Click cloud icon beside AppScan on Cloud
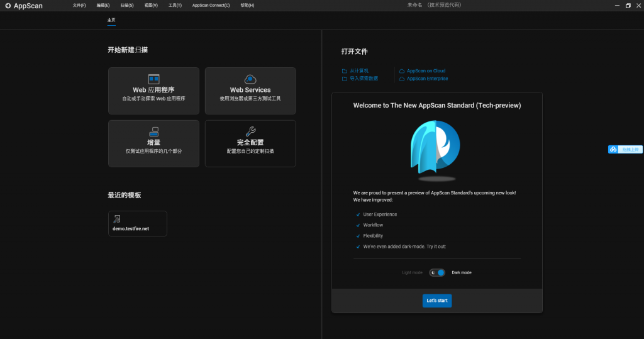Screen dimensions: 644x339 tap(402, 71)
